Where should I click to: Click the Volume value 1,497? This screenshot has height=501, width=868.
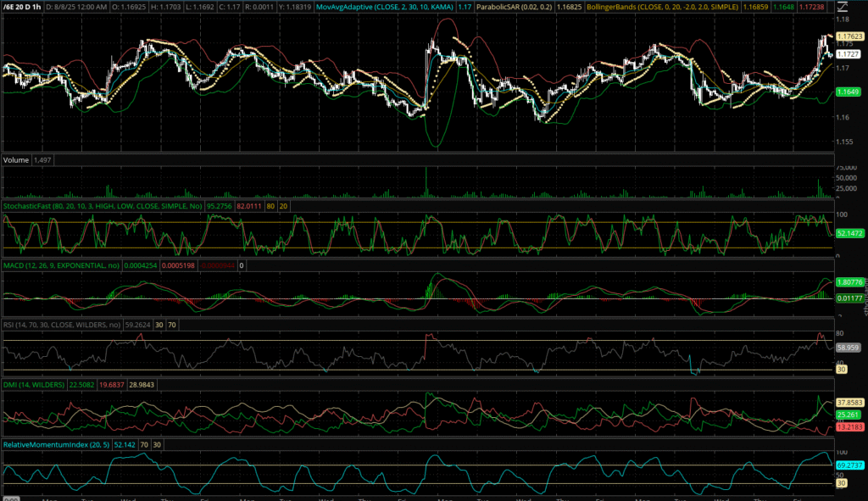click(42, 160)
